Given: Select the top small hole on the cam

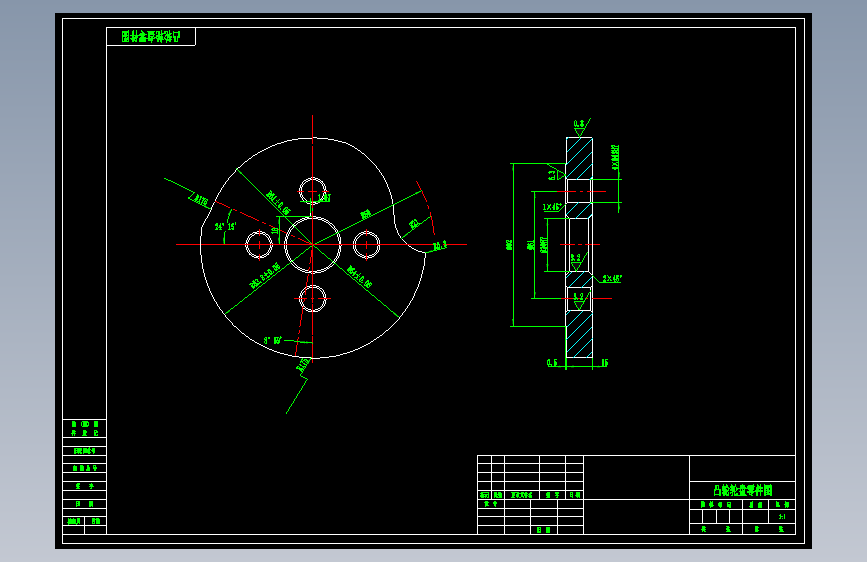Looking at the screenshot, I should pyautogui.click(x=312, y=191).
